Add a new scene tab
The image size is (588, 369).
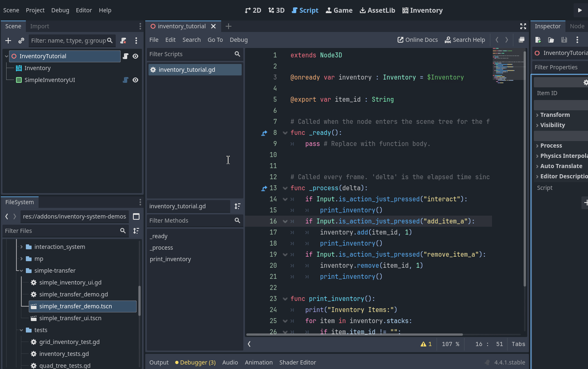pyautogui.click(x=229, y=26)
